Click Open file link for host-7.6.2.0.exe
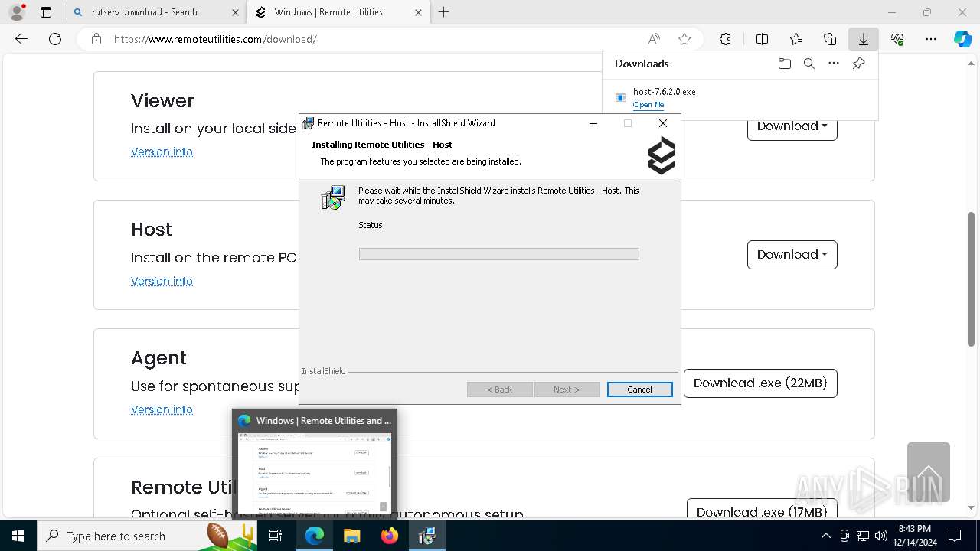The width and height of the screenshot is (980, 551). (x=648, y=105)
